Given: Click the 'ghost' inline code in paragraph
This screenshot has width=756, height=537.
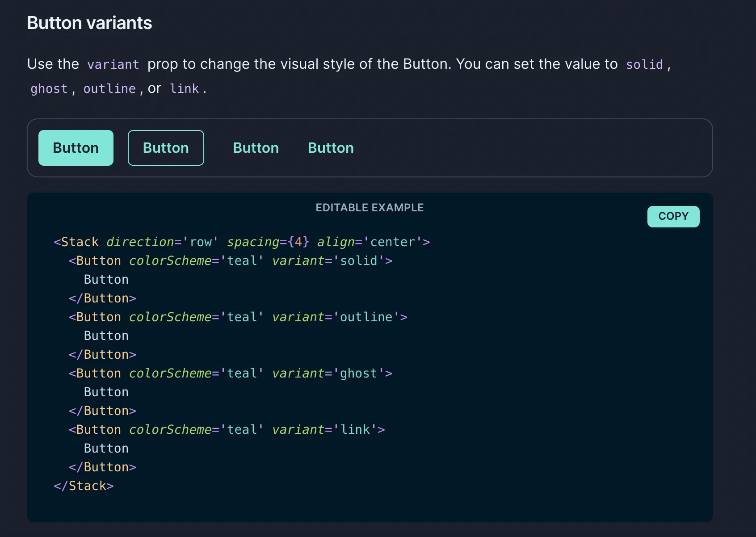Looking at the screenshot, I should 49,88.
